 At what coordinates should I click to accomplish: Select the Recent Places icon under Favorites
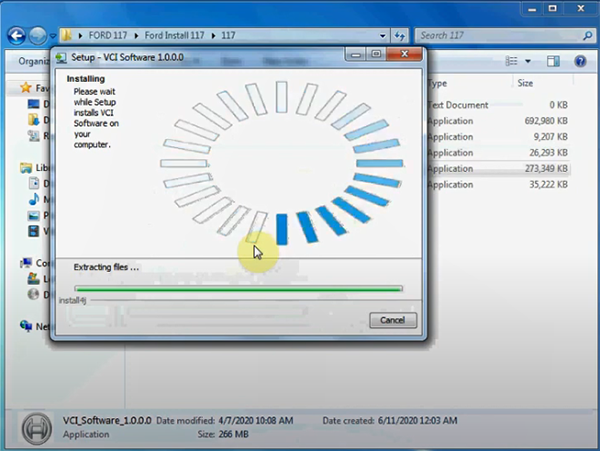pyautogui.click(x=34, y=135)
